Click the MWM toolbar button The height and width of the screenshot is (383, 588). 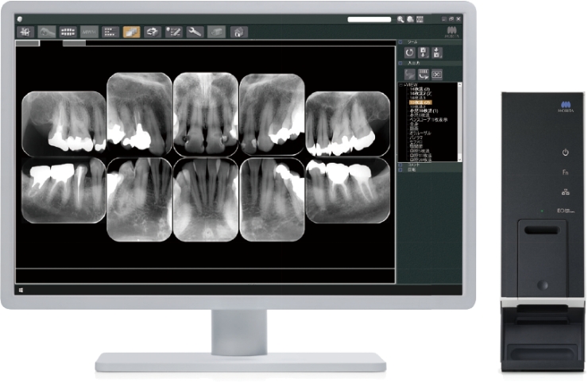coord(89,33)
